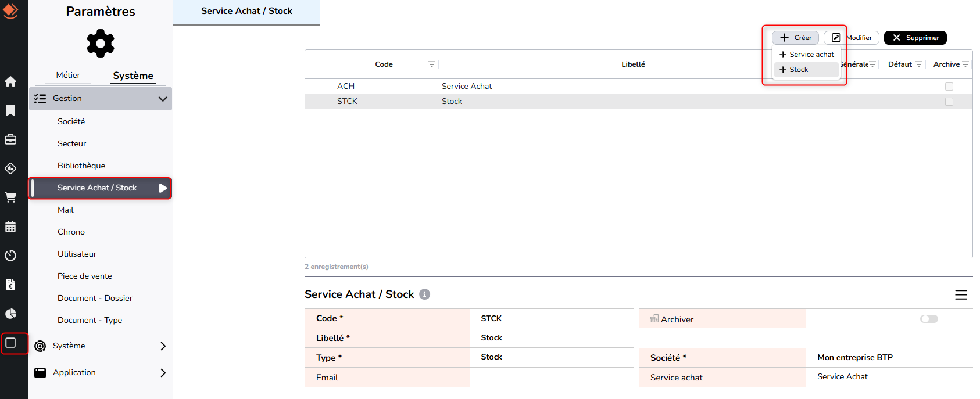The image size is (980, 399).
Task: Select the ACH code cell
Action: 346,86
